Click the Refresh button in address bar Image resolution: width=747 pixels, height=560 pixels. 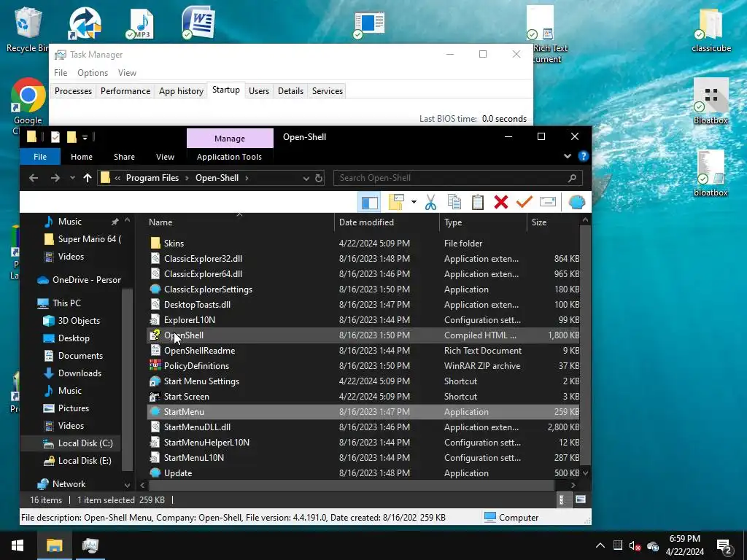(319, 178)
